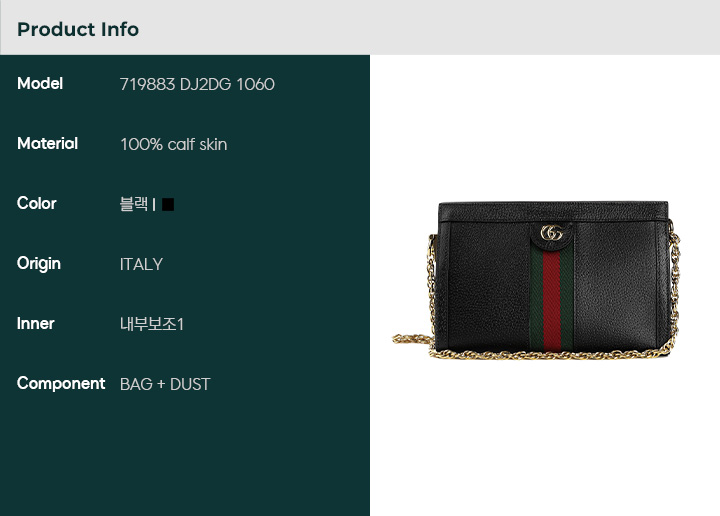Click the Origin label
The width and height of the screenshot is (720, 516).
pos(39,264)
